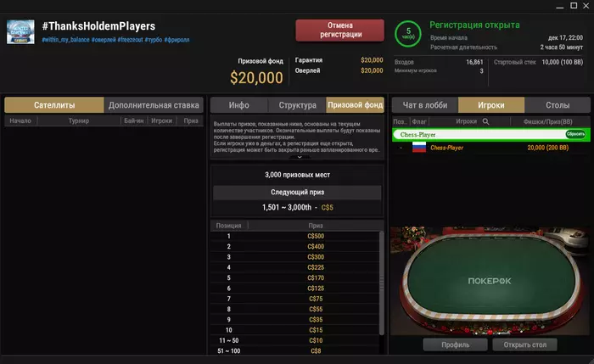Select the Инфо tab
Image resolution: width=594 pixels, height=364 pixels.
click(238, 105)
